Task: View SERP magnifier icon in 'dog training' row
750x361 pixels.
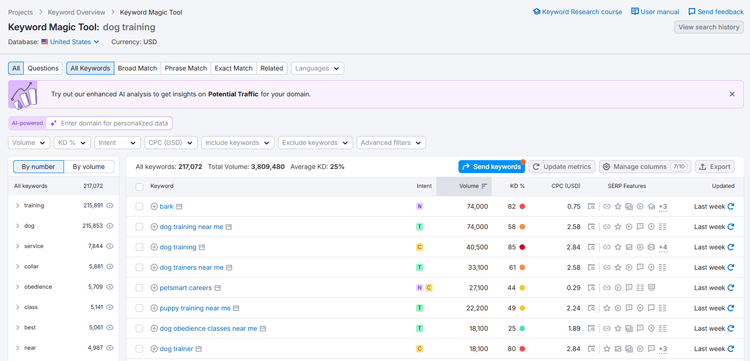Action: [592, 247]
